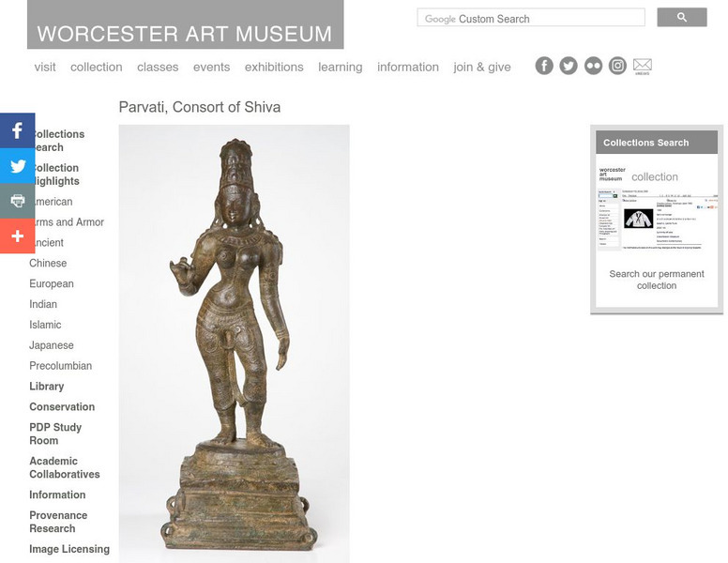
Task: Click the eNews envelope icon
Action: coord(643,66)
